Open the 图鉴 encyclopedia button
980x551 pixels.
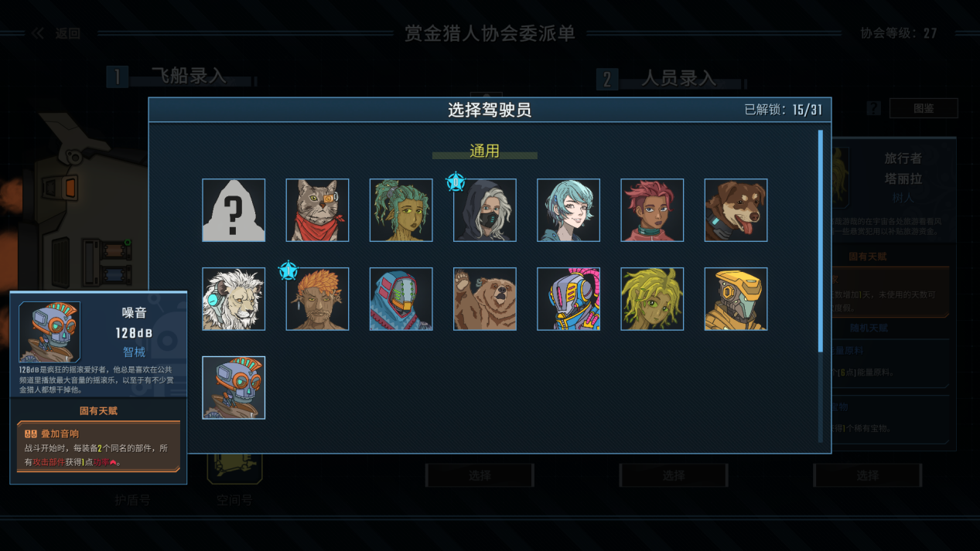(x=924, y=108)
